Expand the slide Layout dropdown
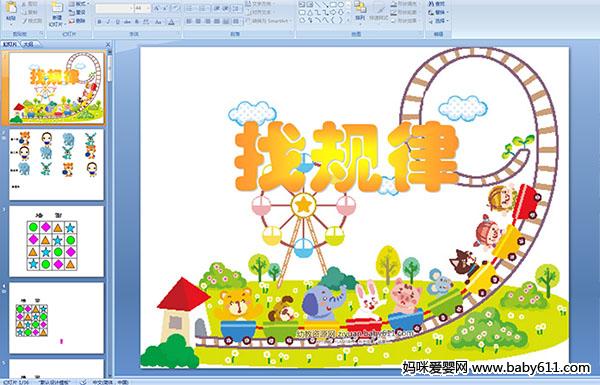This screenshot has width=600, height=385. (78, 4)
